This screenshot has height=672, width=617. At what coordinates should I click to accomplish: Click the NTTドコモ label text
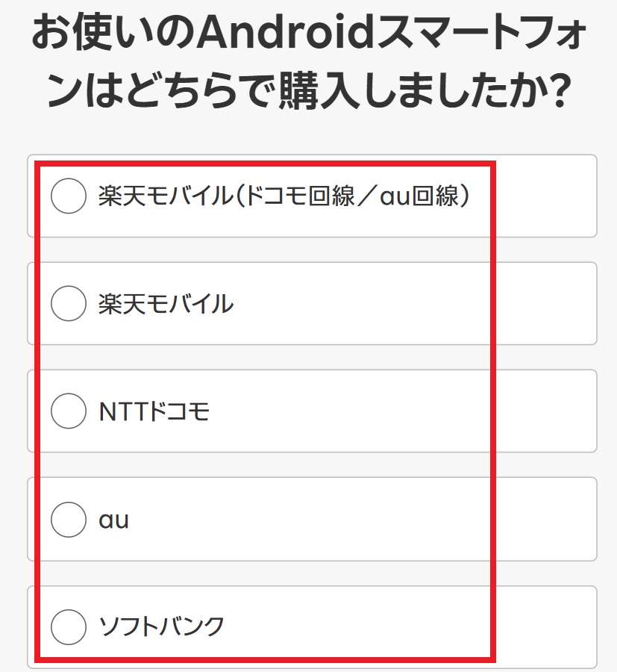click(x=154, y=411)
